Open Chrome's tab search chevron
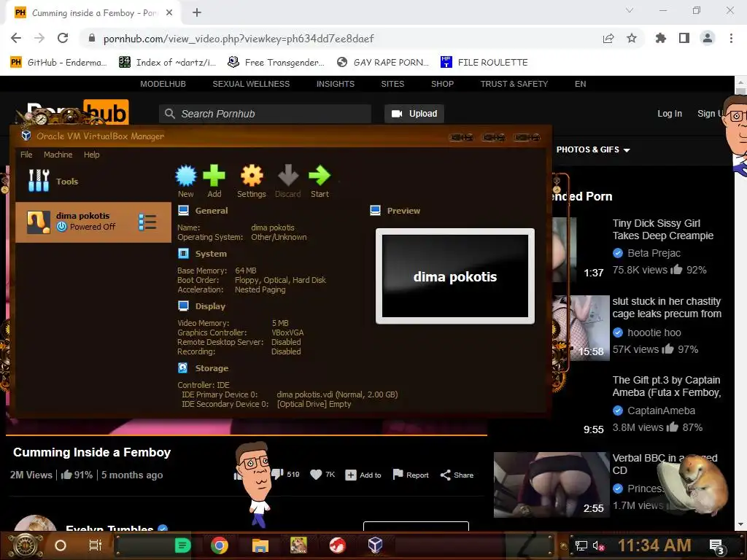The height and width of the screenshot is (560, 747). [630, 10]
